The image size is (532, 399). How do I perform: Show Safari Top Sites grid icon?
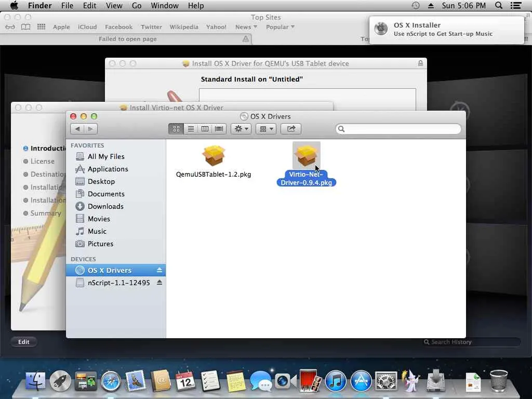pyautogui.click(x=41, y=26)
